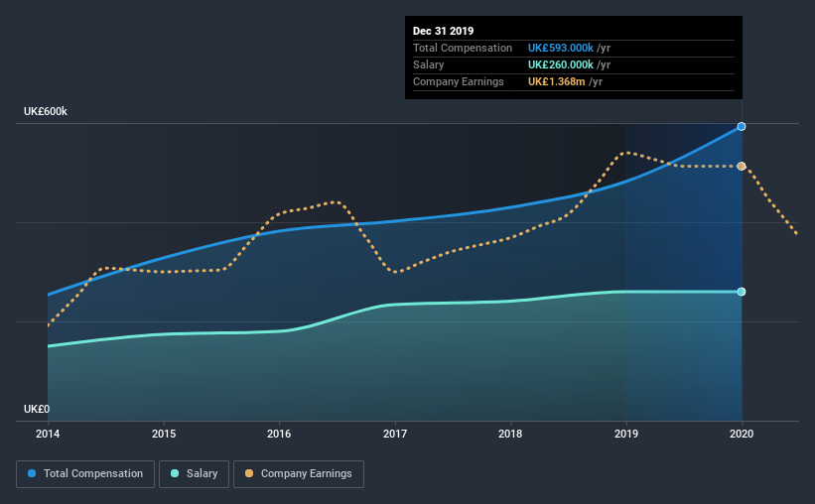Click the 2015 x-axis label
Screen dimensions: 815x504
pyautogui.click(x=164, y=434)
